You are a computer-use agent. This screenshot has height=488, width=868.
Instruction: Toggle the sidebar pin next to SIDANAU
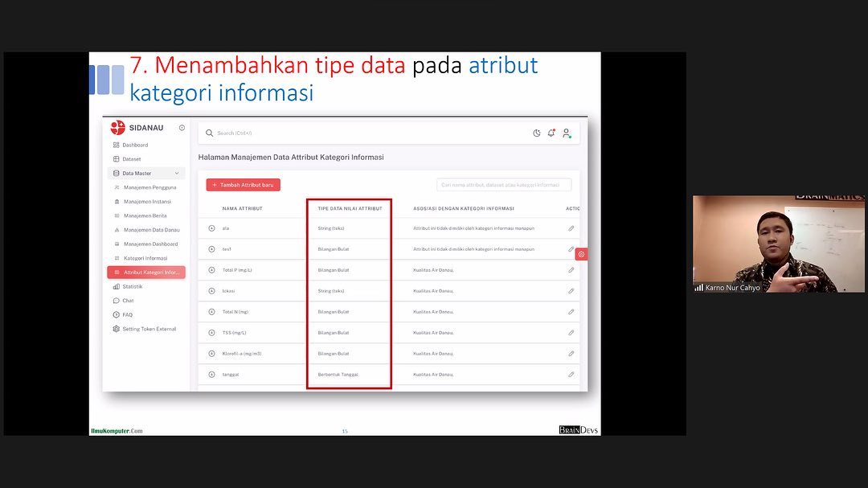click(x=182, y=128)
